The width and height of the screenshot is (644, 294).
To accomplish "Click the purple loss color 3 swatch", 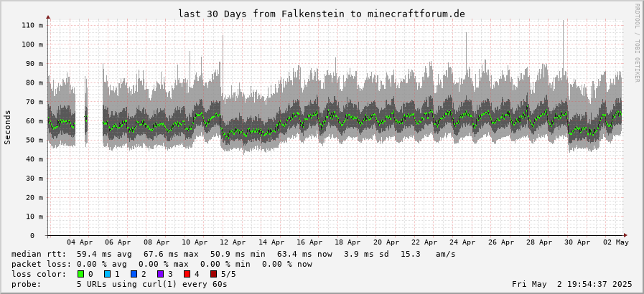I will 160,274.
